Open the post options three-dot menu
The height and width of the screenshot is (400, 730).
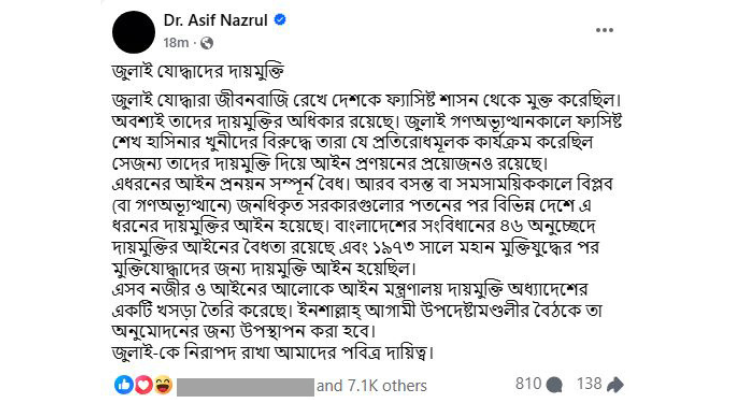(604, 30)
